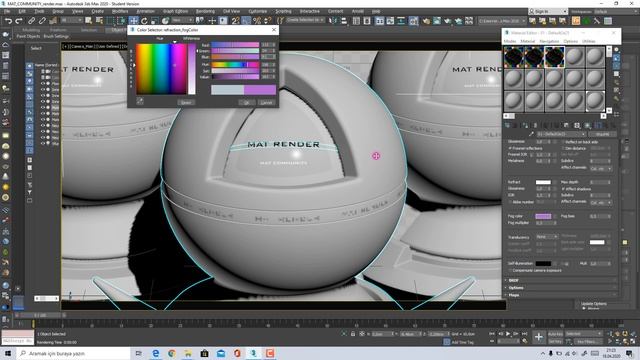
Task: Open the Modifiers menu
Action: pos(120,11)
